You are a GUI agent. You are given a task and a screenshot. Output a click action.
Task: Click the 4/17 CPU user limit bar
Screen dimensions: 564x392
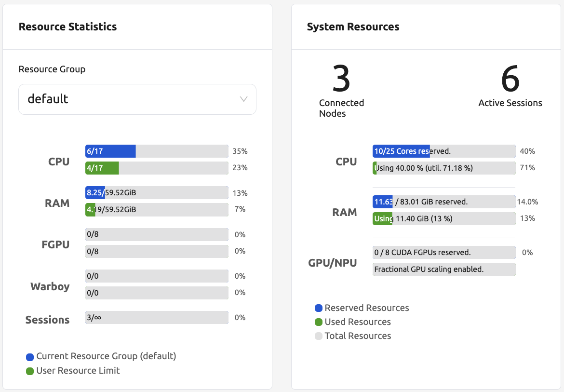(157, 168)
